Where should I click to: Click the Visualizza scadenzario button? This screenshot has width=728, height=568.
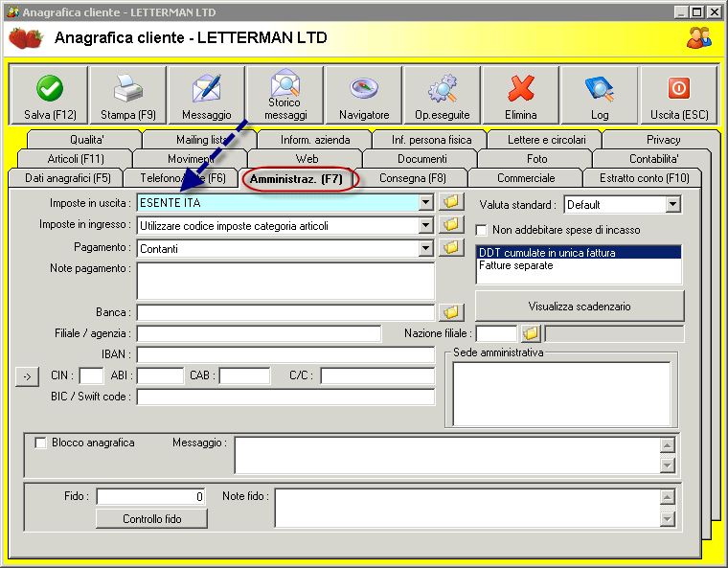(580, 307)
